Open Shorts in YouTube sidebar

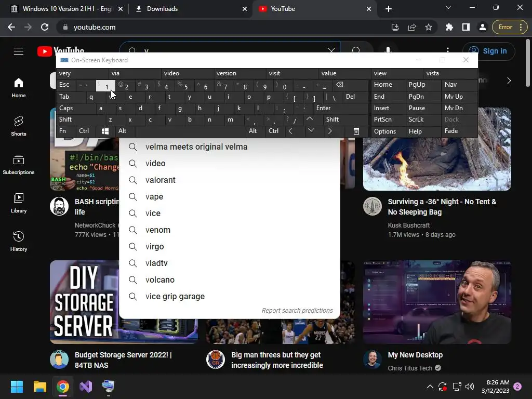point(19,126)
